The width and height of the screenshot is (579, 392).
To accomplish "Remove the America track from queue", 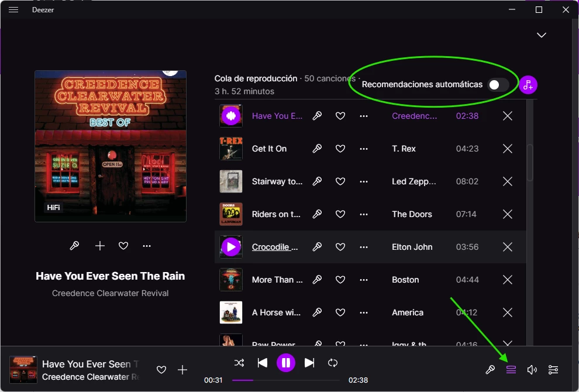I will click(x=508, y=312).
